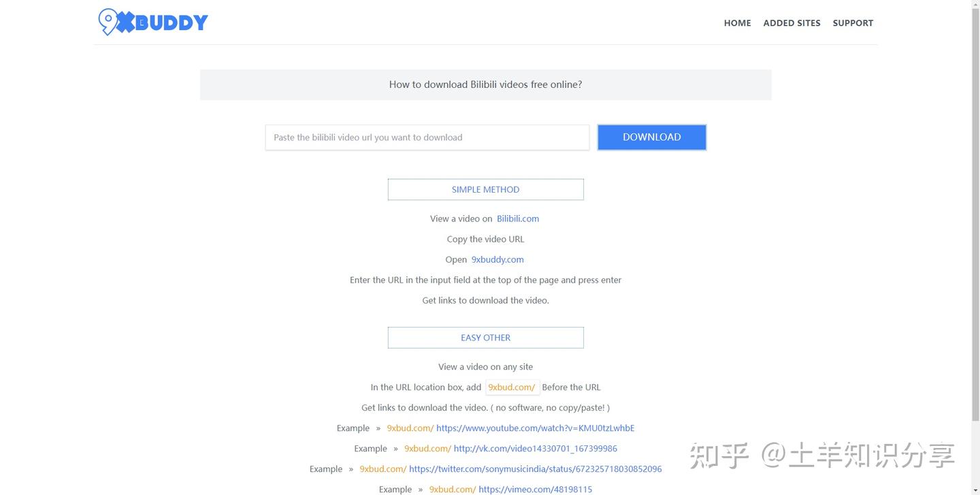Open the Twitter sonymusicindia example link
Image resolution: width=980 pixels, height=495 pixels.
[x=536, y=469]
